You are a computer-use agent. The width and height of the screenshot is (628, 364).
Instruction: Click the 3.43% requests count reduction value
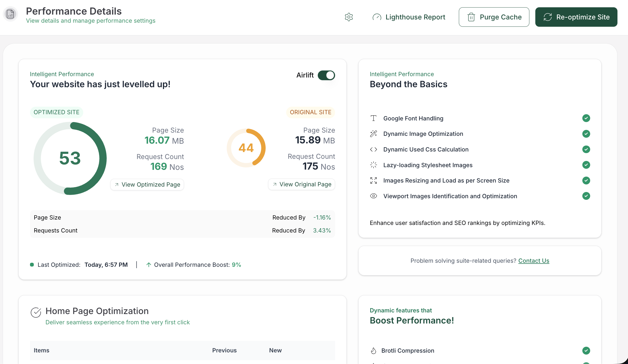(x=322, y=231)
